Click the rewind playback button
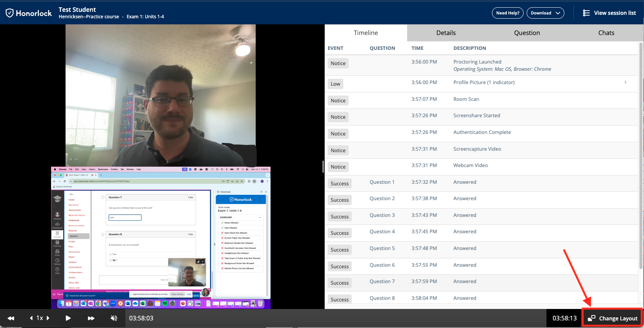This screenshot has height=328, width=644. point(11,318)
